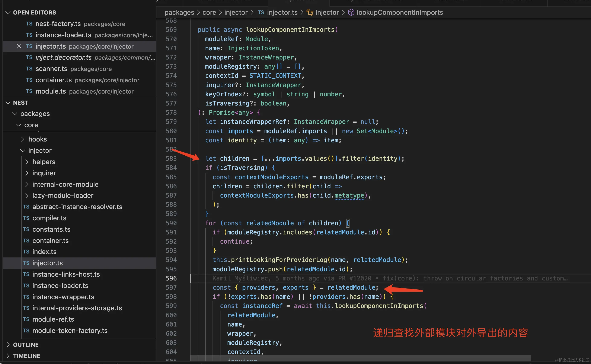Screen dimensions: 591x364
Task: Open internal-providers-storage.ts file
Action: [x=79, y=308]
